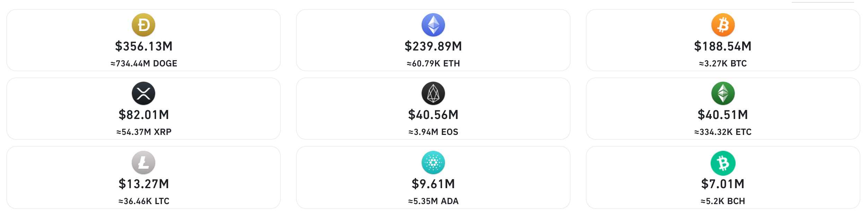Click the $188.54M Bitcoin amount

pos(723,46)
